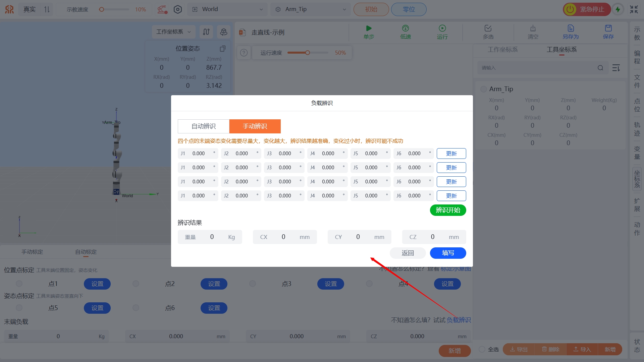Click the copy pose icon beside 位置姿态
Viewport: 644px width, 362px height.
point(222,49)
